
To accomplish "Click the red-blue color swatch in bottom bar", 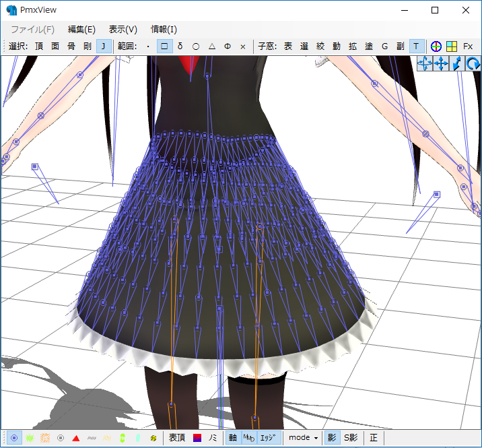I will click(x=197, y=438).
